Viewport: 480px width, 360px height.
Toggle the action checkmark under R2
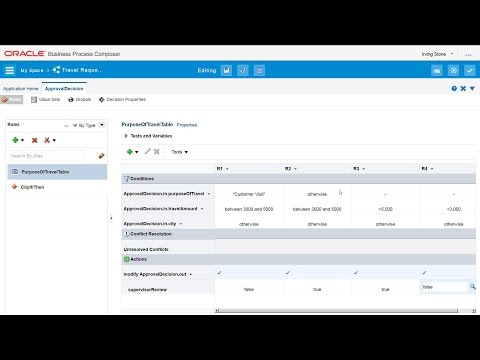(x=288, y=273)
